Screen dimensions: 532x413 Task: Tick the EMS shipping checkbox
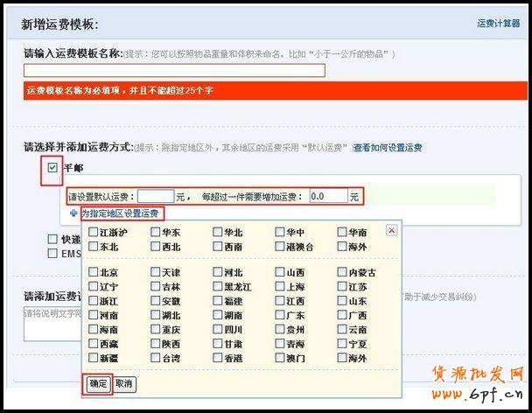[53, 253]
